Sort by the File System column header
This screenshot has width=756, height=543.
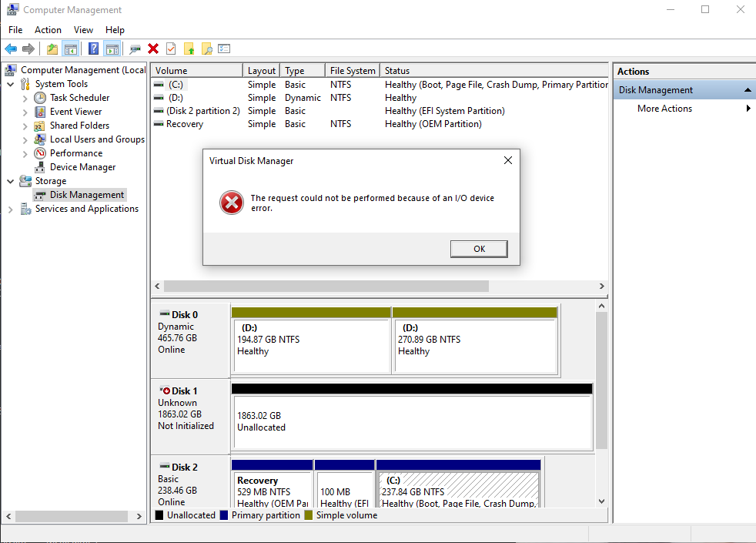coord(353,70)
